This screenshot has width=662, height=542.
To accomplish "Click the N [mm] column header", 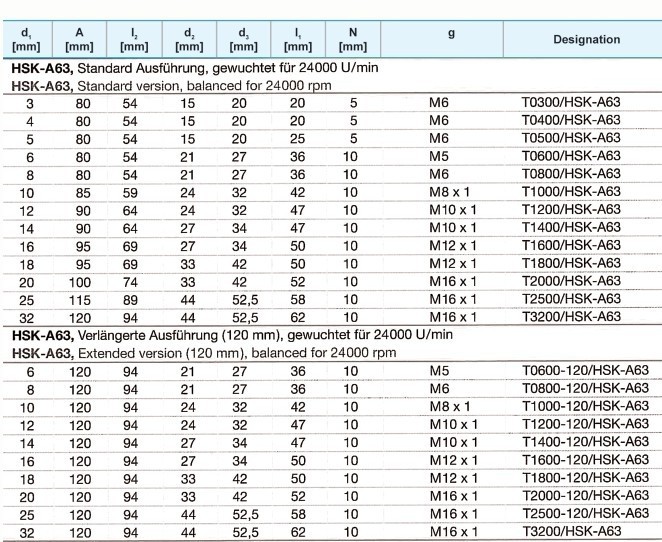I will tap(351, 39).
